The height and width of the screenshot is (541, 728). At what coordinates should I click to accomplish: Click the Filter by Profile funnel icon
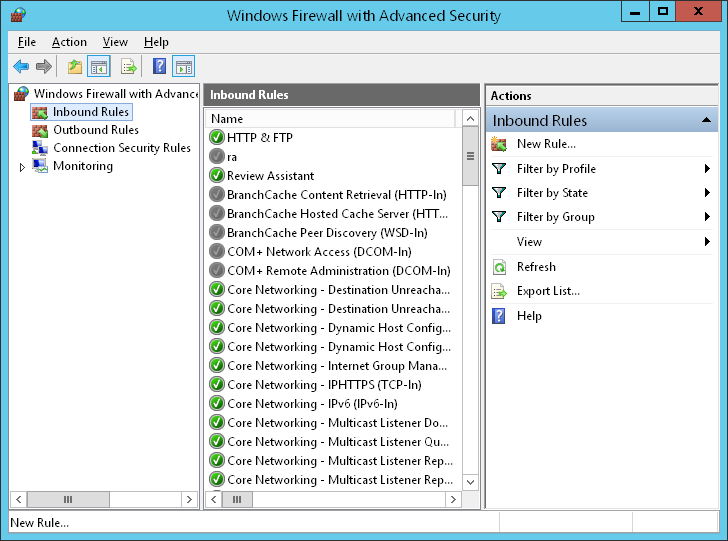tap(499, 169)
